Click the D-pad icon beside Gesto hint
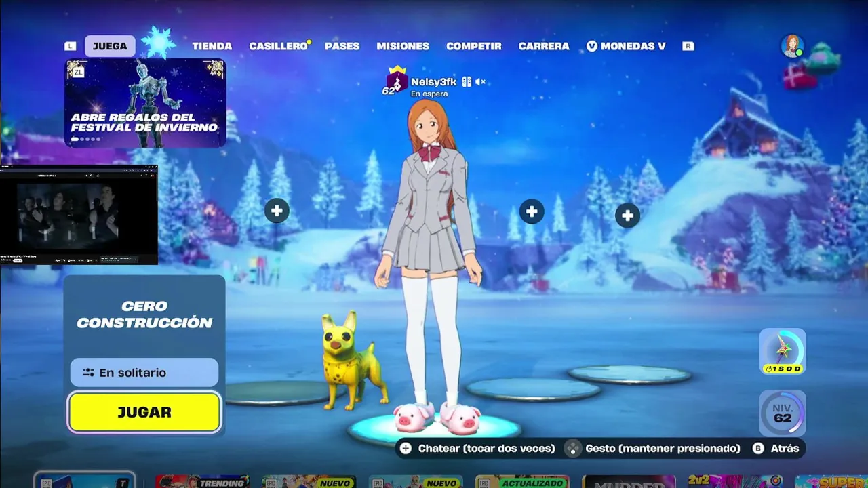The width and height of the screenshot is (868, 488). pyautogui.click(x=573, y=448)
